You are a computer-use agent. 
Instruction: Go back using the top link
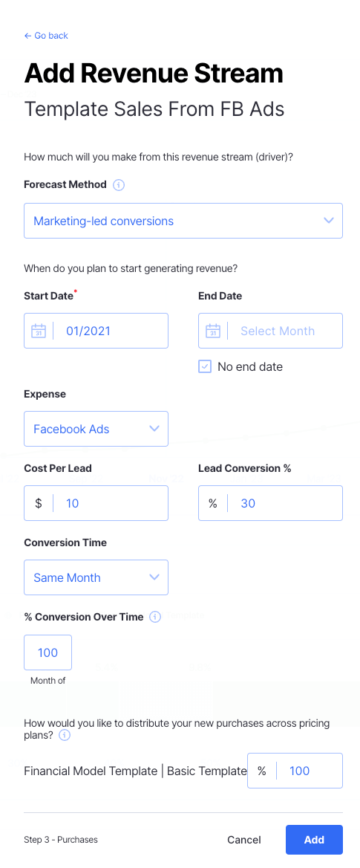point(46,36)
